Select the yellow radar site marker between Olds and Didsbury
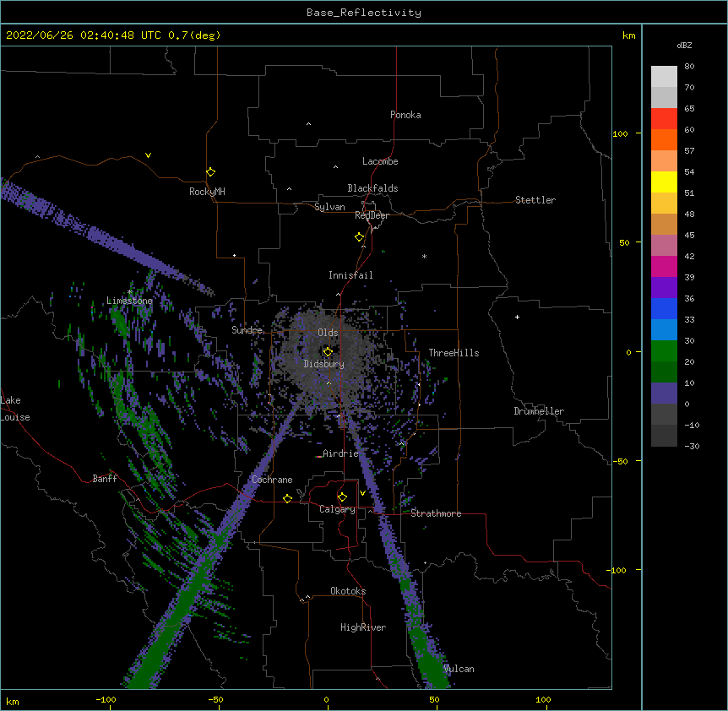The width and height of the screenshot is (728, 711). pos(328,351)
